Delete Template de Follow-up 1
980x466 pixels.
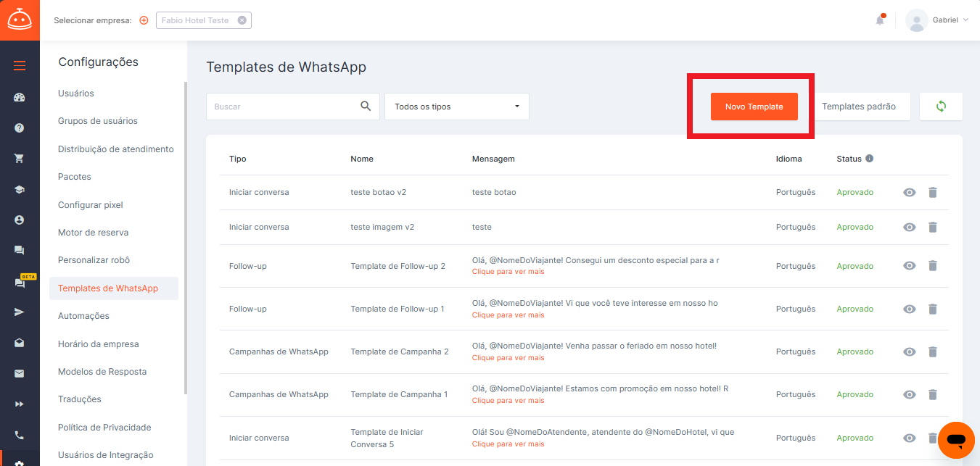[933, 309]
